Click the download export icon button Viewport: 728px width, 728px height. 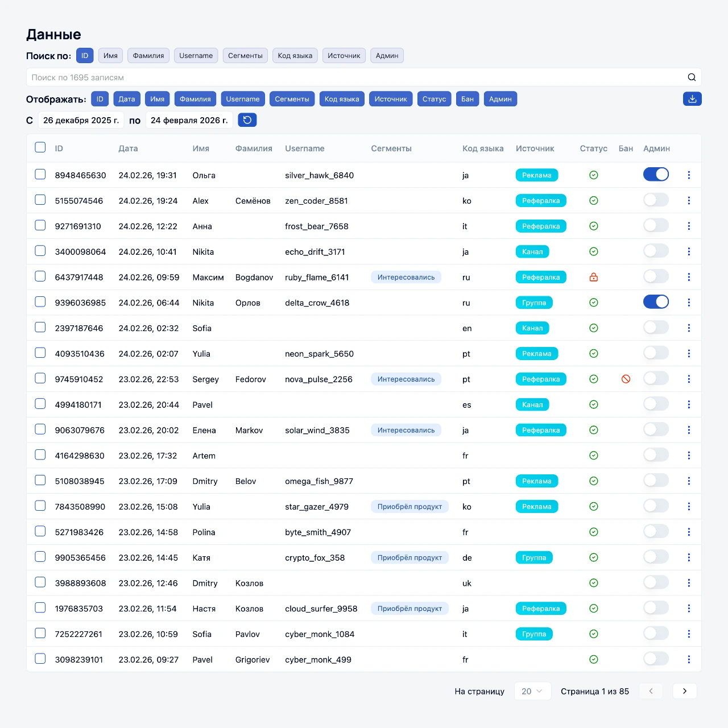pos(692,99)
